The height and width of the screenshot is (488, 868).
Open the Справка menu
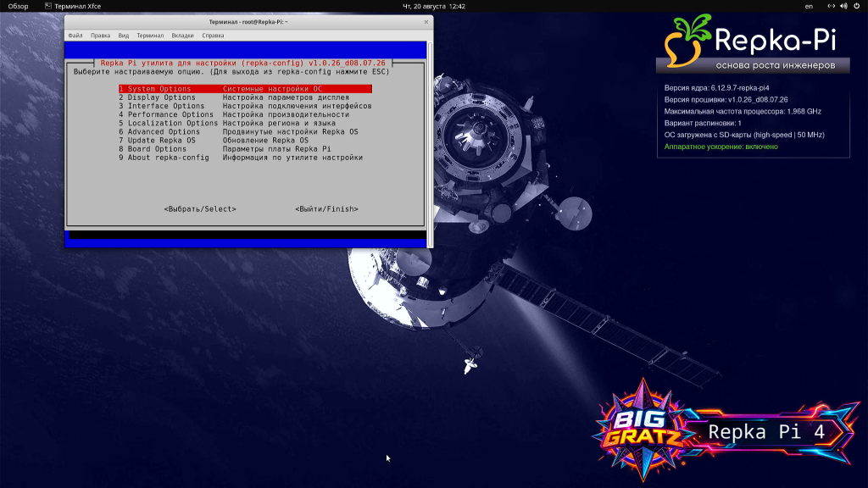pyautogui.click(x=213, y=36)
